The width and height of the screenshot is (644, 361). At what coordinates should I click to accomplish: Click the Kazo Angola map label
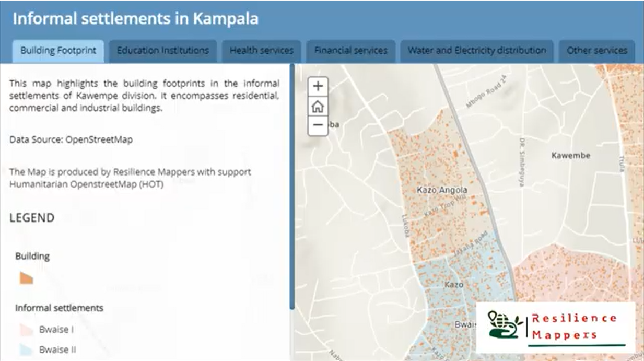442,190
